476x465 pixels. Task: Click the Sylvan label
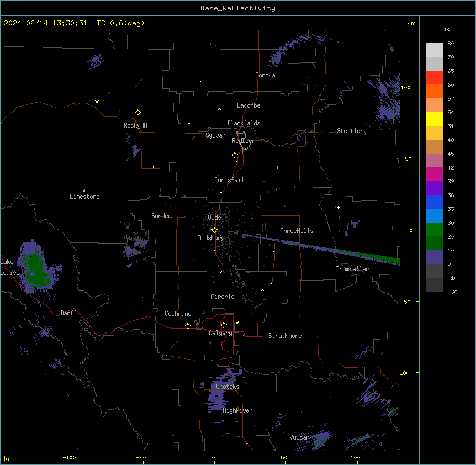215,135
